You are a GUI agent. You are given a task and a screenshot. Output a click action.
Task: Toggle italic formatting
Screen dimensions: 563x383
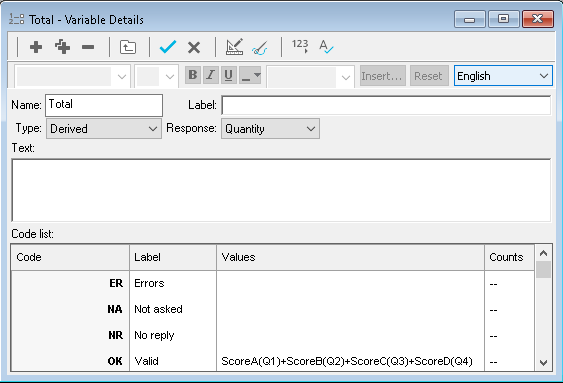pos(211,75)
